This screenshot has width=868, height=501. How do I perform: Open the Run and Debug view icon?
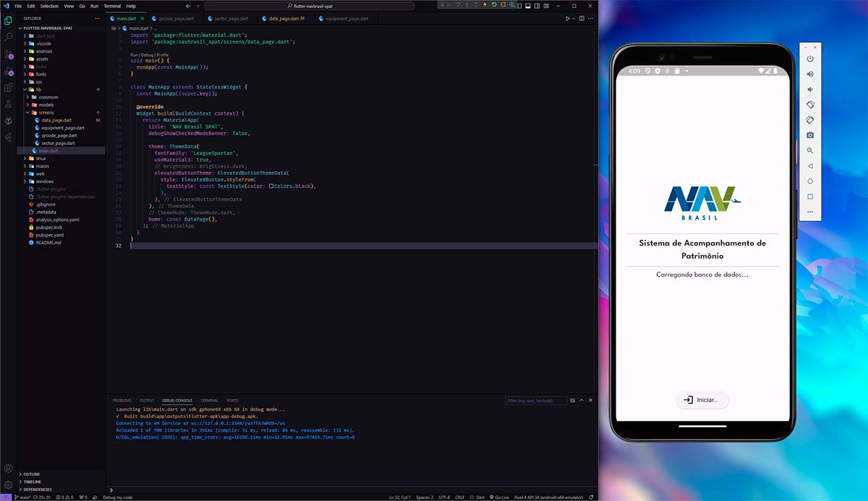pyautogui.click(x=8, y=71)
